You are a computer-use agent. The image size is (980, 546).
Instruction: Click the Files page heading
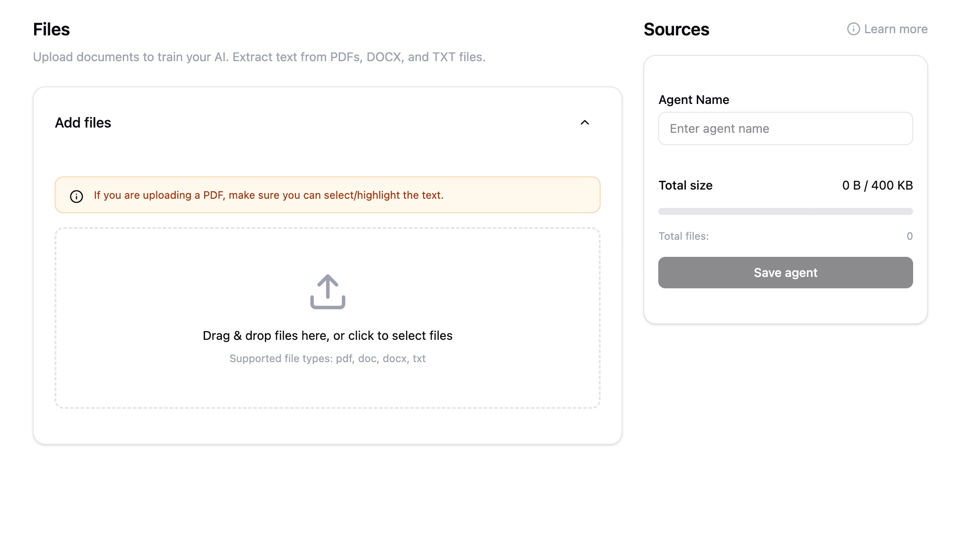51,29
